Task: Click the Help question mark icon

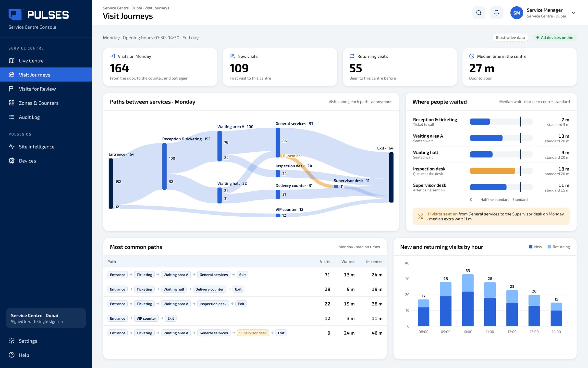Action: (x=12, y=355)
